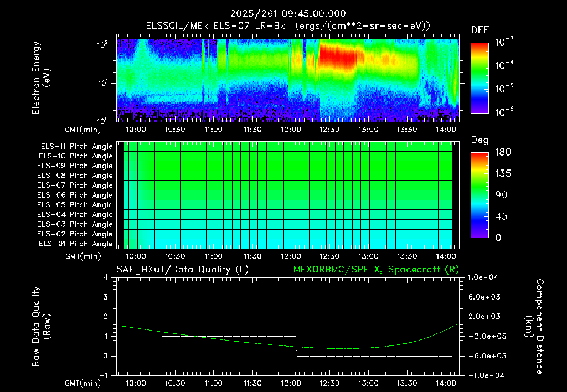The height and width of the screenshot is (392, 567).
Task: Click the DEF label above the color bar
Action: pyautogui.click(x=480, y=30)
